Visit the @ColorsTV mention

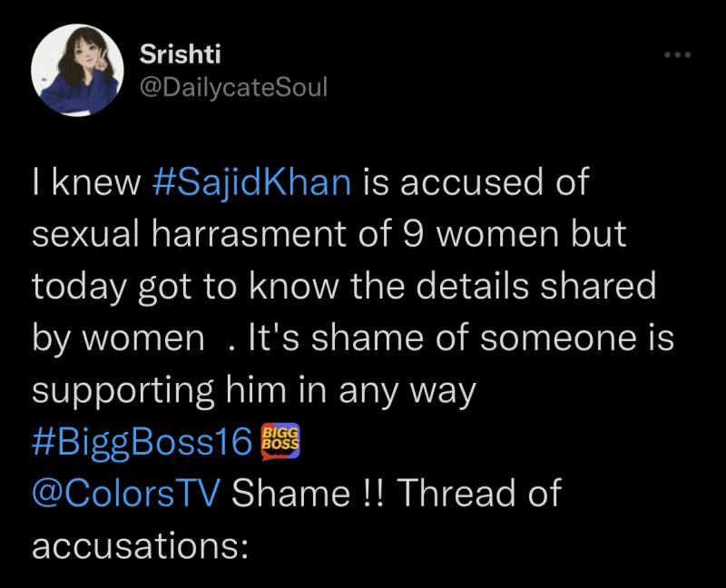[127, 495]
